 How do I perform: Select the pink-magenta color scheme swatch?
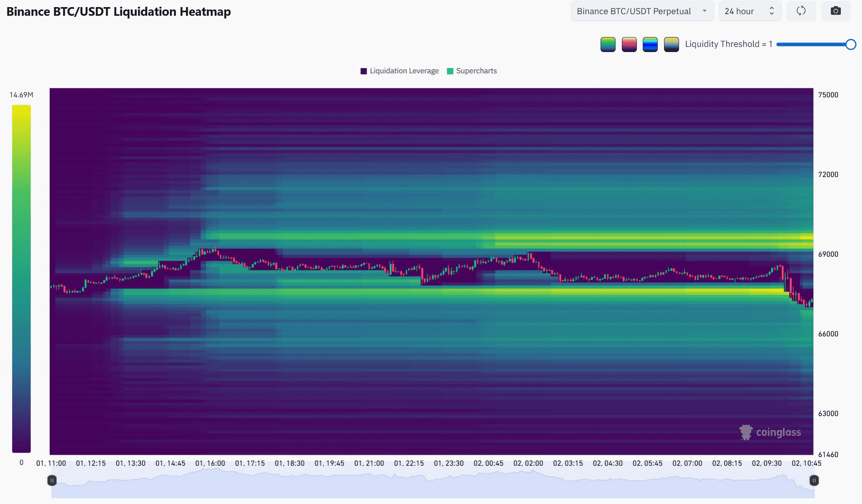[629, 45]
